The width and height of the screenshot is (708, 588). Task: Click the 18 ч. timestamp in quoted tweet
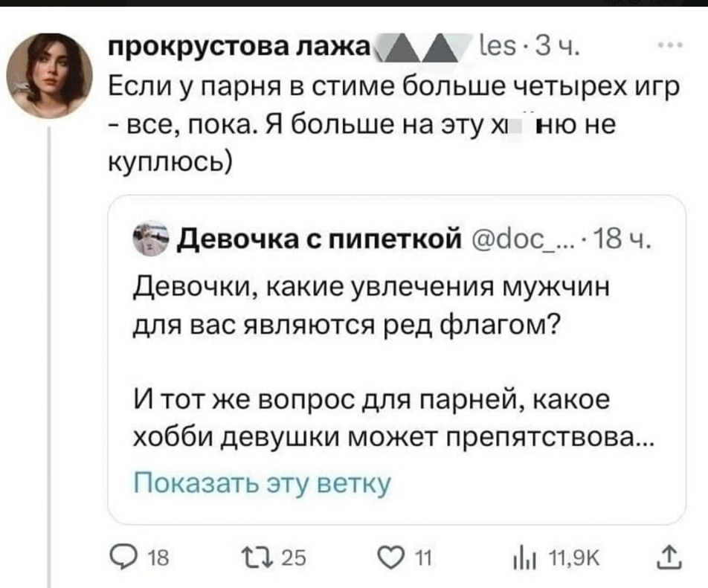pos(628,239)
